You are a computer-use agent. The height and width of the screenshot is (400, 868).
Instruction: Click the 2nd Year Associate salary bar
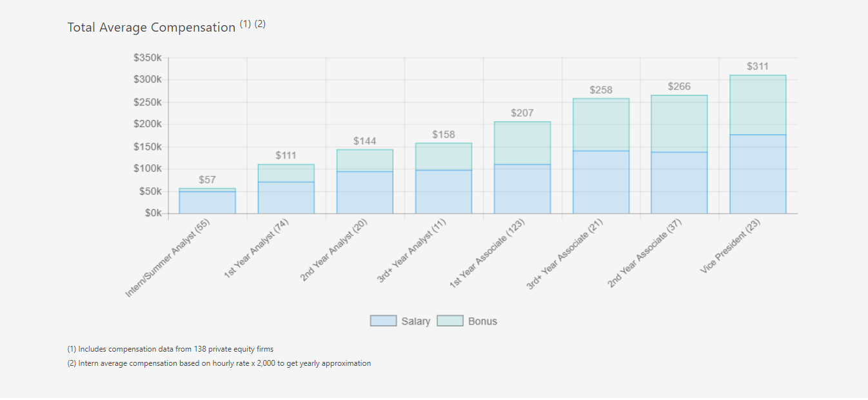pos(679,183)
